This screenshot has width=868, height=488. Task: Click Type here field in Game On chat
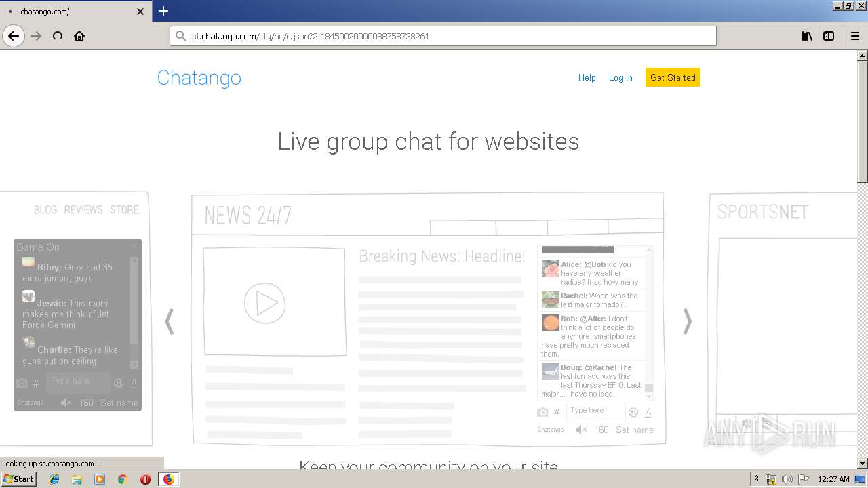click(x=78, y=382)
